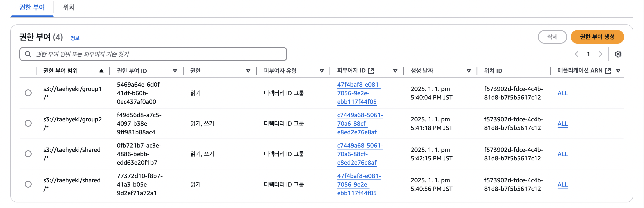Select radio for s3://taehyeki/group2/* row

click(28, 123)
